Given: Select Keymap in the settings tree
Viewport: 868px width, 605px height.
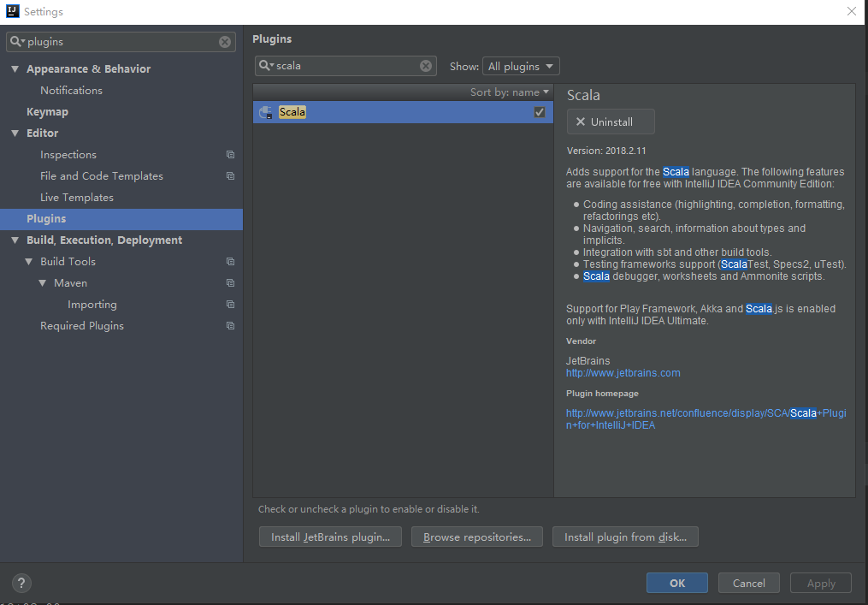Looking at the screenshot, I should (47, 112).
